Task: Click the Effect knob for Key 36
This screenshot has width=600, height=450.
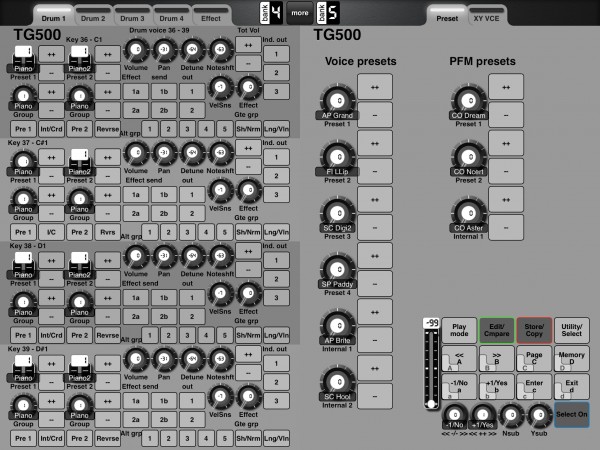Action: [x=249, y=87]
